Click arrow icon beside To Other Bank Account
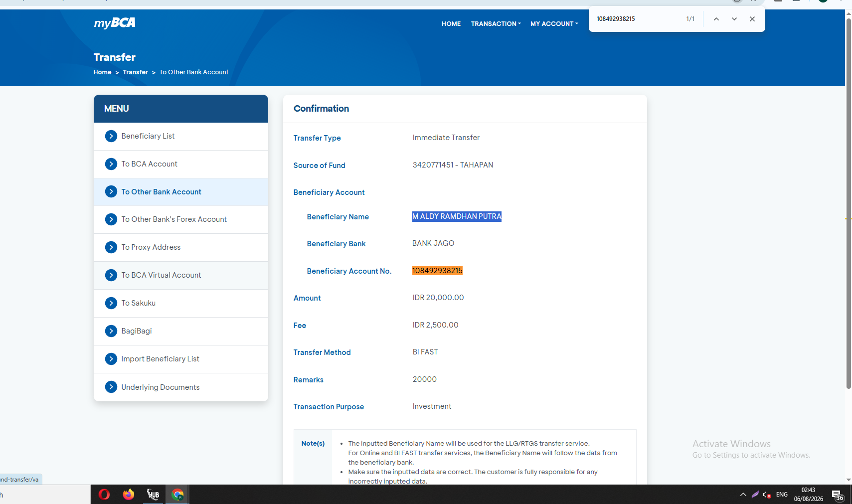The width and height of the screenshot is (852, 504). point(111,192)
